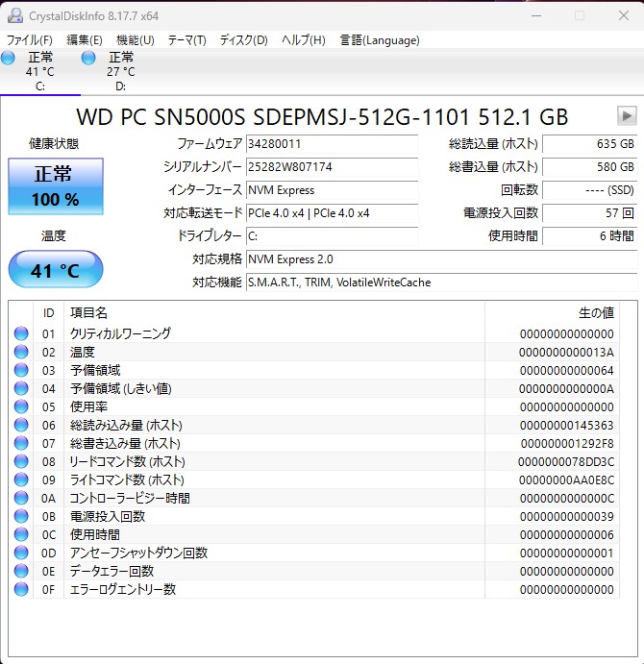The height and width of the screenshot is (664, 644).
Task: Click the C: drive status orb
Action: coord(9,59)
